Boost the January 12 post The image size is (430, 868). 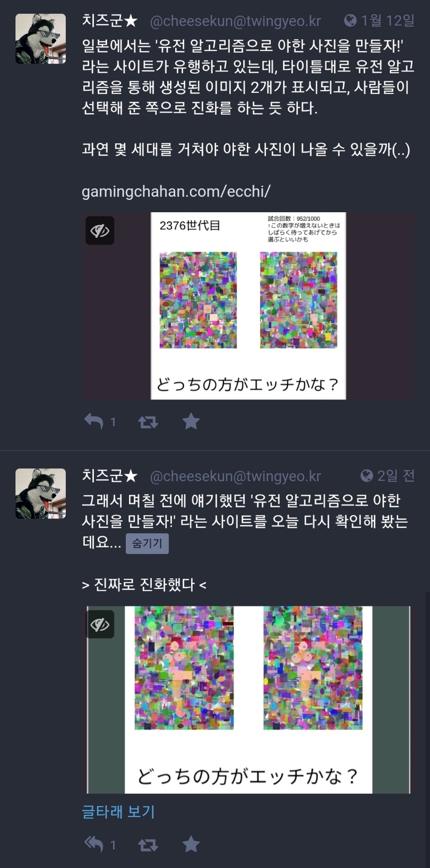click(x=148, y=422)
